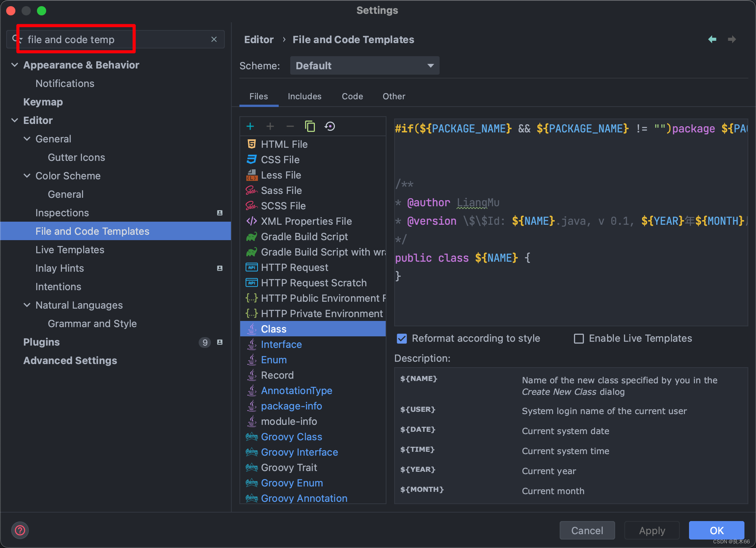Select the HTTP Public Environment File template
Image resolution: width=756 pixels, height=548 pixels.
pos(313,298)
